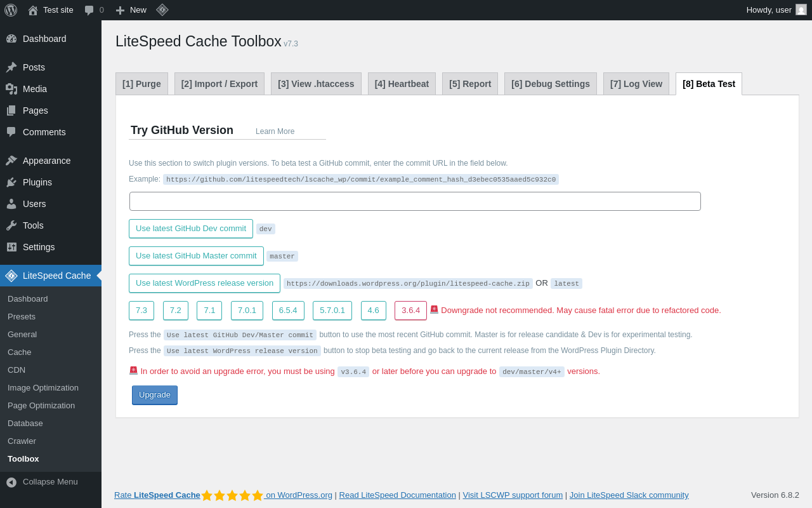Select the 3.6.4 downgrade version
Image resolution: width=812 pixels, height=508 pixels.
[x=410, y=311]
